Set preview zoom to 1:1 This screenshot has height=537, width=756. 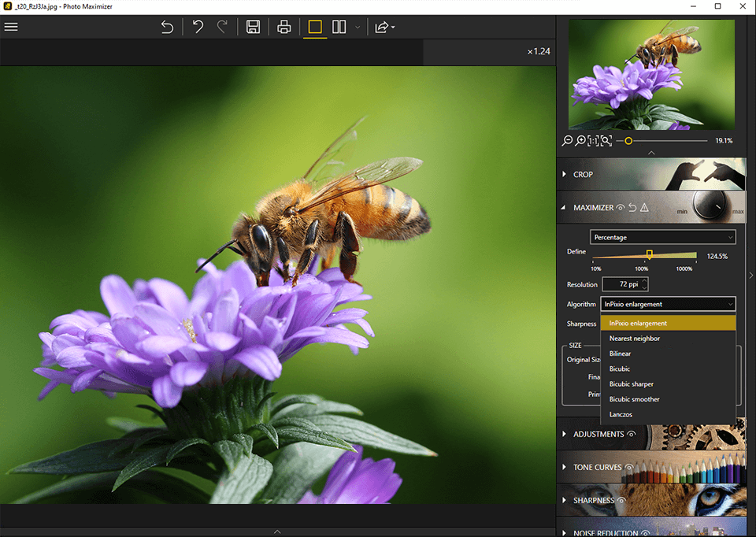[593, 141]
